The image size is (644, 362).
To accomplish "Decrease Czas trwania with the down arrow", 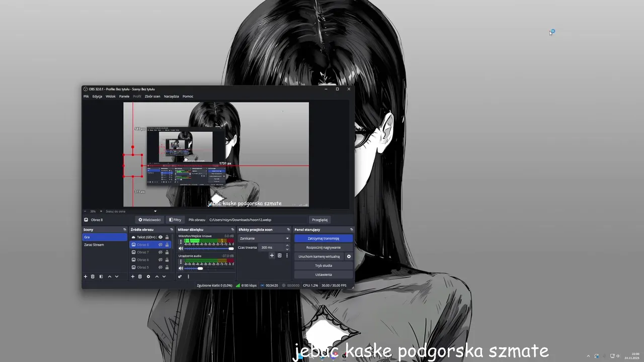I will [287, 249].
